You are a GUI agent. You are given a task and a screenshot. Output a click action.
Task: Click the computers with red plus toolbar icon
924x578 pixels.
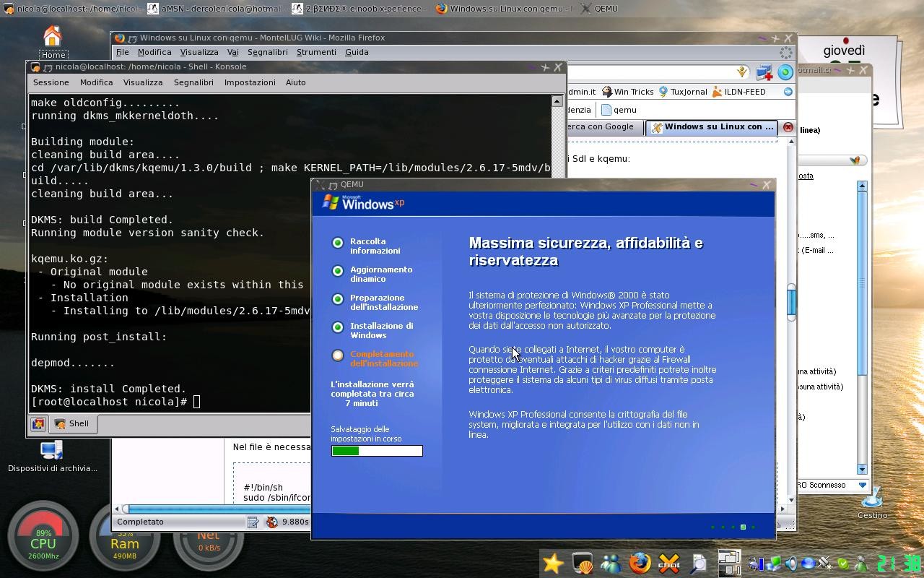[x=764, y=72]
